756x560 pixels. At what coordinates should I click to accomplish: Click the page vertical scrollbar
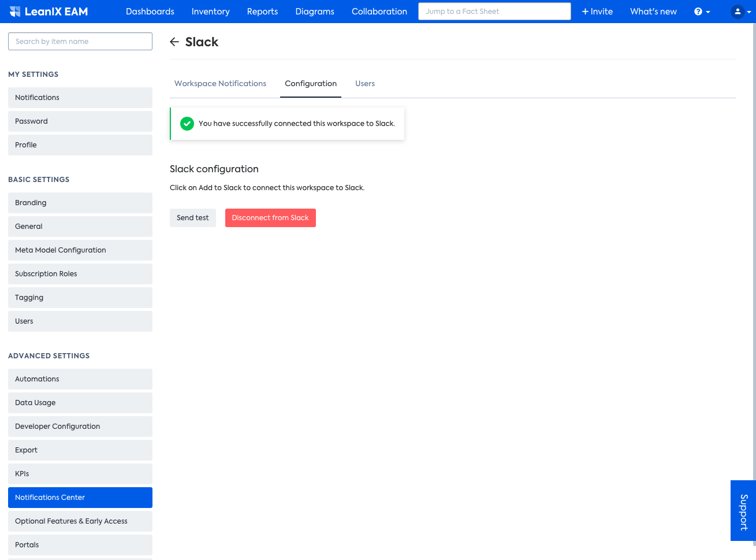pos(753,283)
